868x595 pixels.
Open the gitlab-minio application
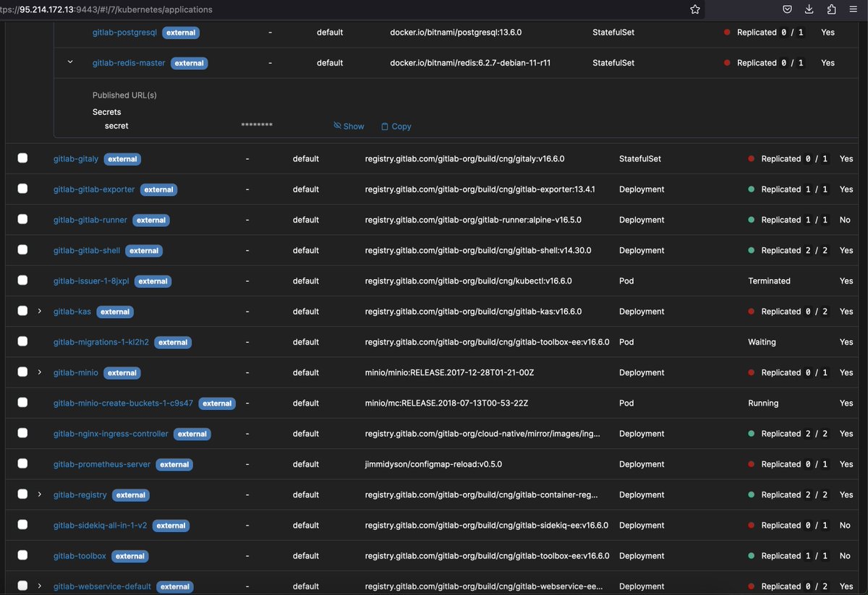(76, 373)
